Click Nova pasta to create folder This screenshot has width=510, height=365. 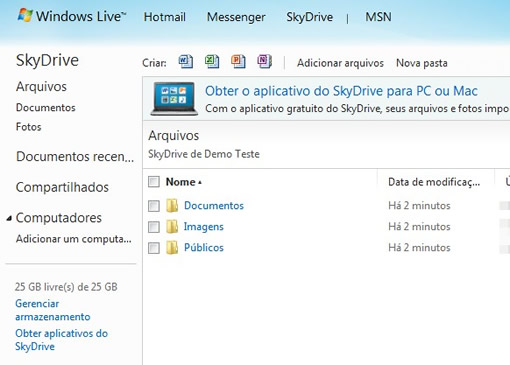(422, 63)
